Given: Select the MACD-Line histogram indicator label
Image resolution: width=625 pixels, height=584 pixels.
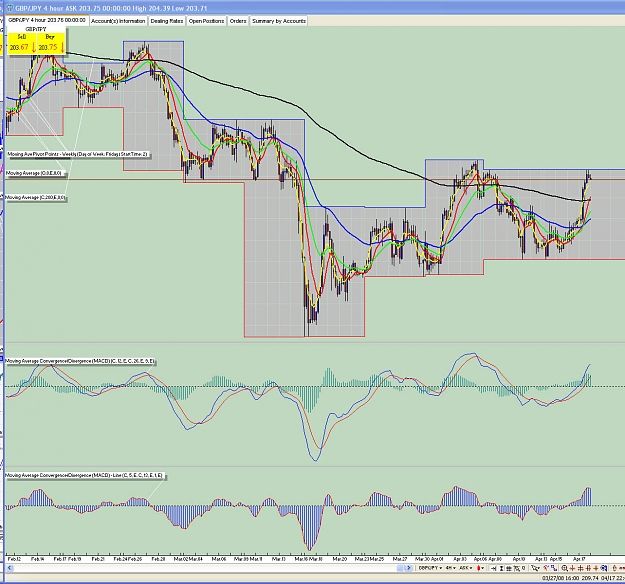Looking at the screenshot, I should click(x=84, y=475).
